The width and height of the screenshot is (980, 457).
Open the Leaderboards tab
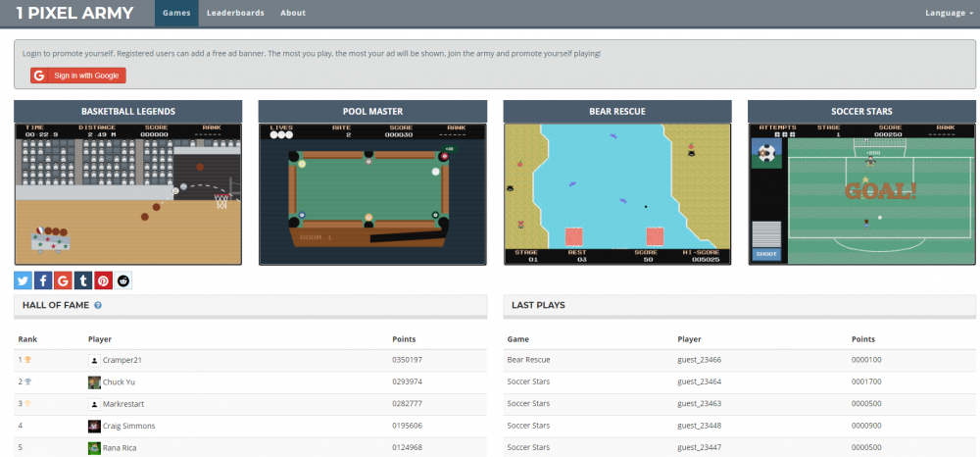click(x=235, y=13)
